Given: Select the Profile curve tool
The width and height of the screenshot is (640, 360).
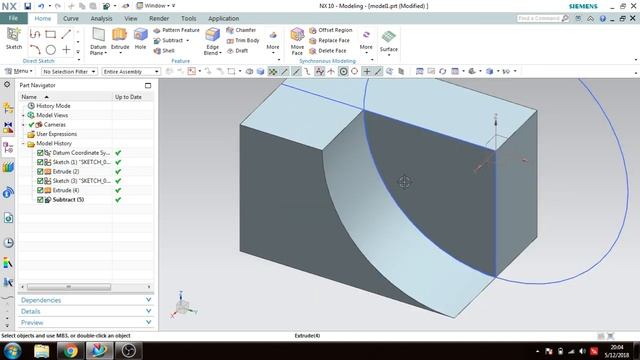Looking at the screenshot, I should pyautogui.click(x=35, y=35).
